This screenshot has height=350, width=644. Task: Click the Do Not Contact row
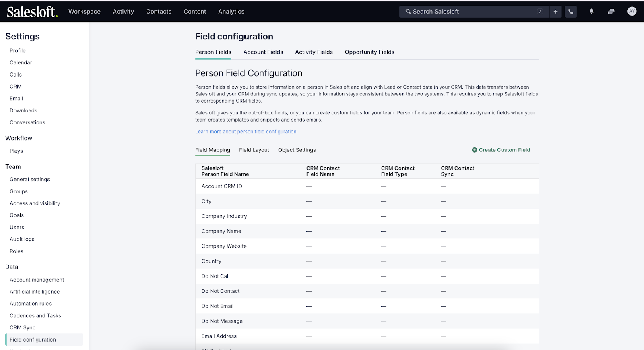click(x=367, y=291)
